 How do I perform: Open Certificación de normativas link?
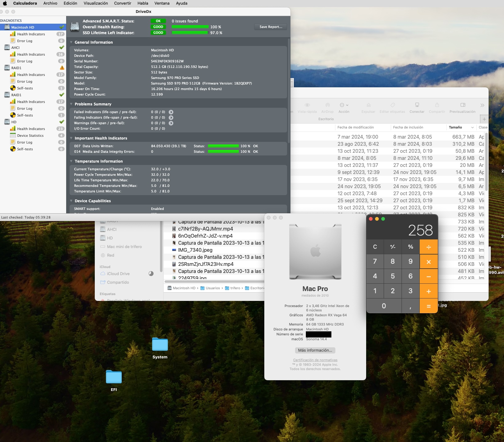click(x=315, y=360)
